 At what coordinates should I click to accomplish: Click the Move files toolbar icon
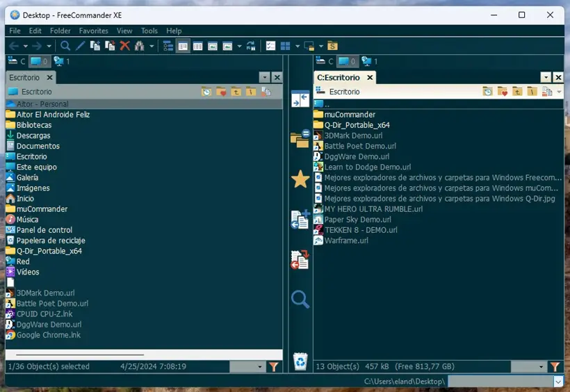coord(110,46)
